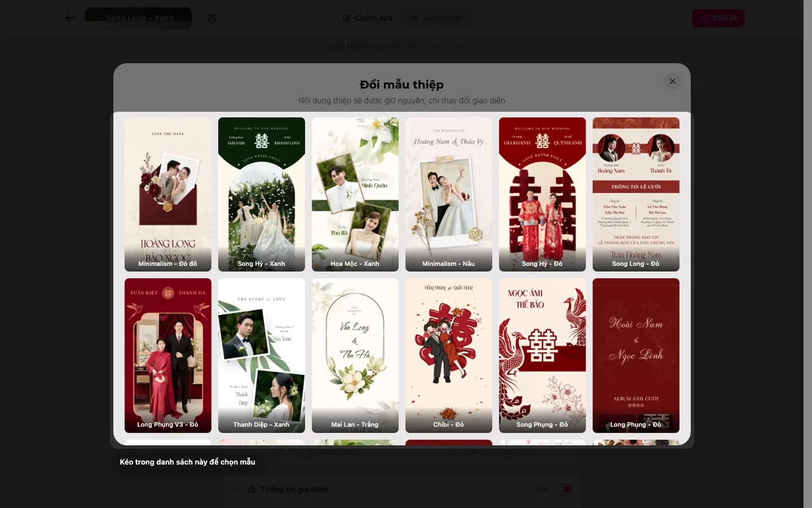The width and height of the screenshot is (812, 508).
Task: Pick the Thanh Diệp - Xanh template
Action: pos(261,356)
